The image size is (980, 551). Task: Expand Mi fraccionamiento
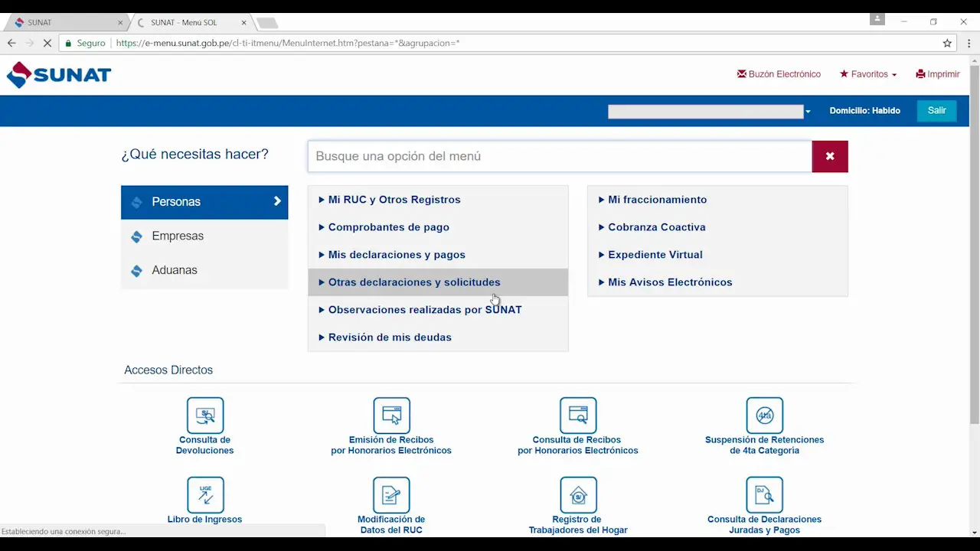click(717, 200)
